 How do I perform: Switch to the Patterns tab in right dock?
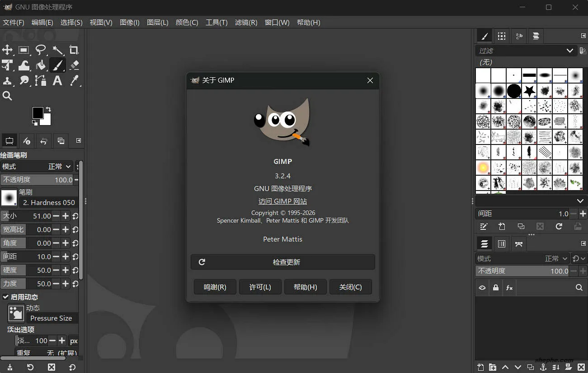(502, 36)
